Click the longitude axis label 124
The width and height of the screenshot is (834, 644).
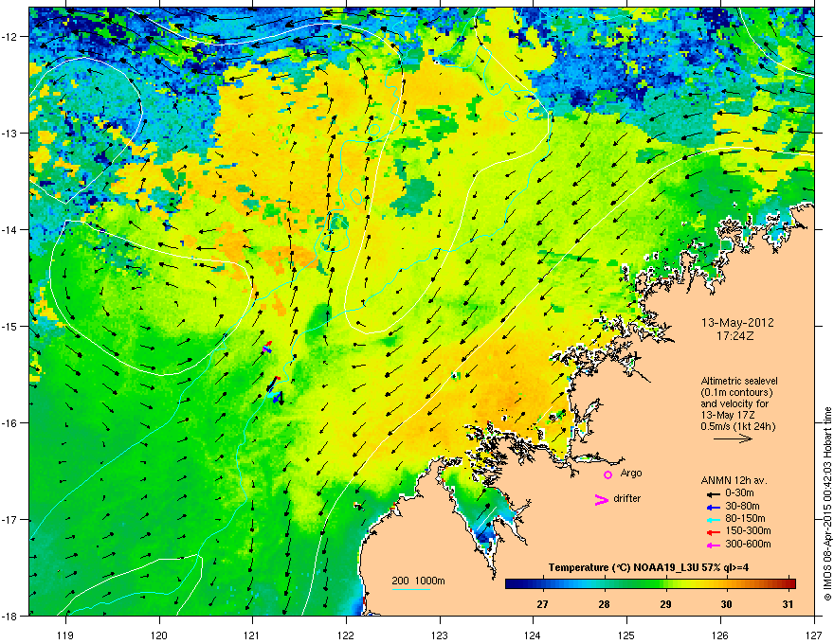tap(533, 635)
